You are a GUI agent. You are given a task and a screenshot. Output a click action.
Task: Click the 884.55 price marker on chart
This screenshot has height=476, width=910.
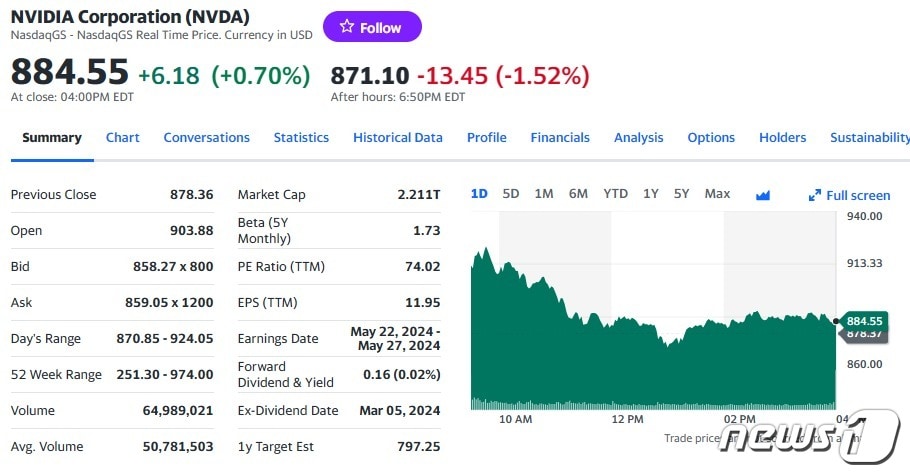(864, 321)
